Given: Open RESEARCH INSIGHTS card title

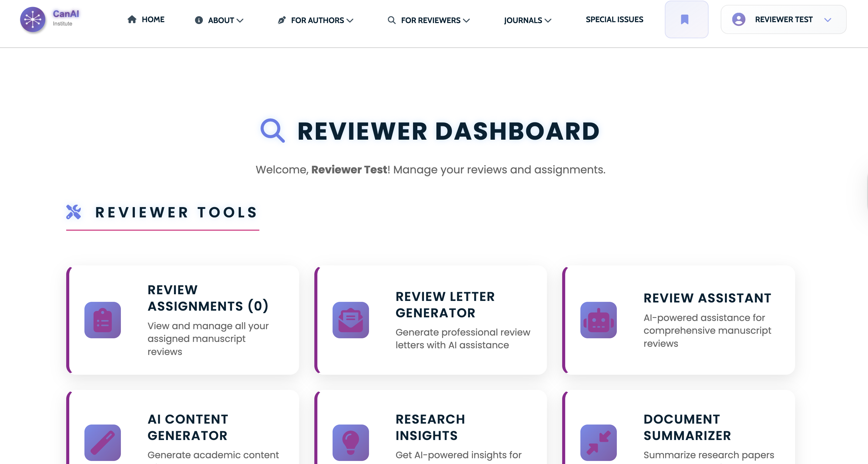Looking at the screenshot, I should click(430, 427).
